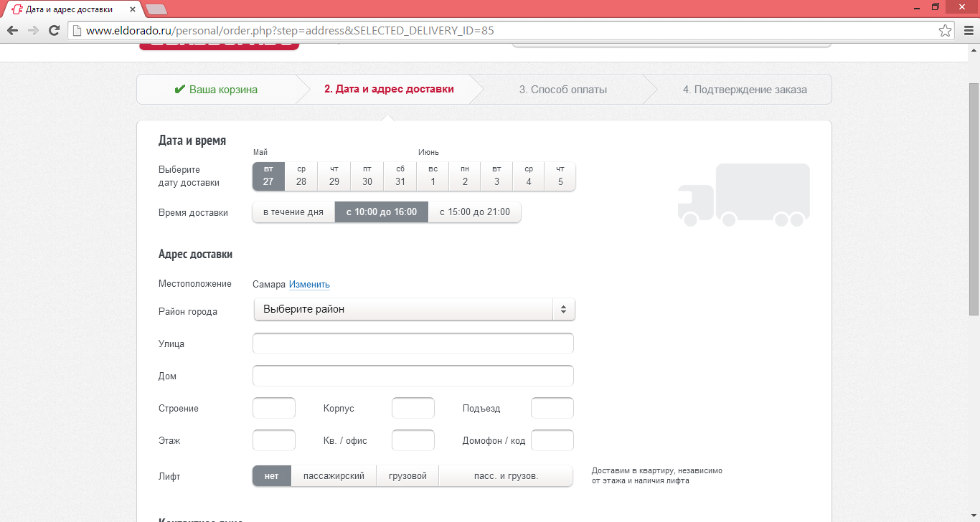This screenshot has width=980, height=522.
Task: Focus the 'Этаж' input field
Action: tap(274, 440)
